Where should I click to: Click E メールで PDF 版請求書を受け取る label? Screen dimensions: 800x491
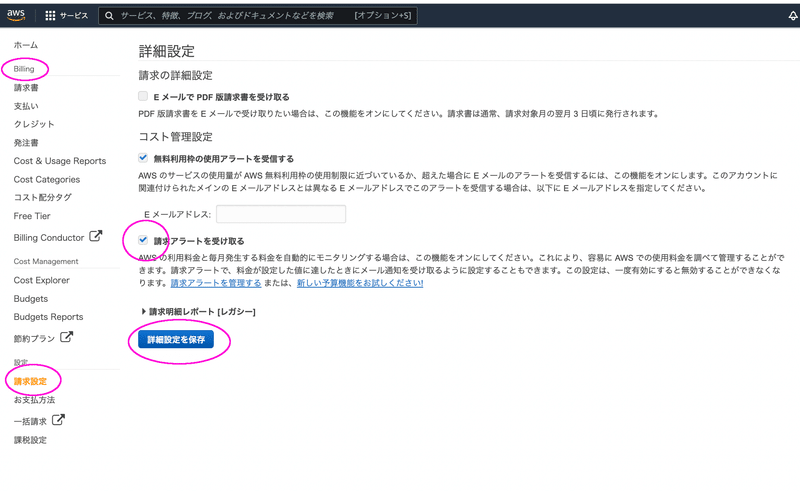pyautogui.click(x=221, y=97)
